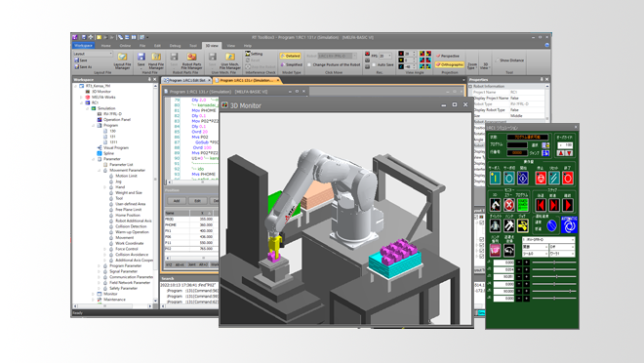Open the Hand File Manager

point(156,60)
